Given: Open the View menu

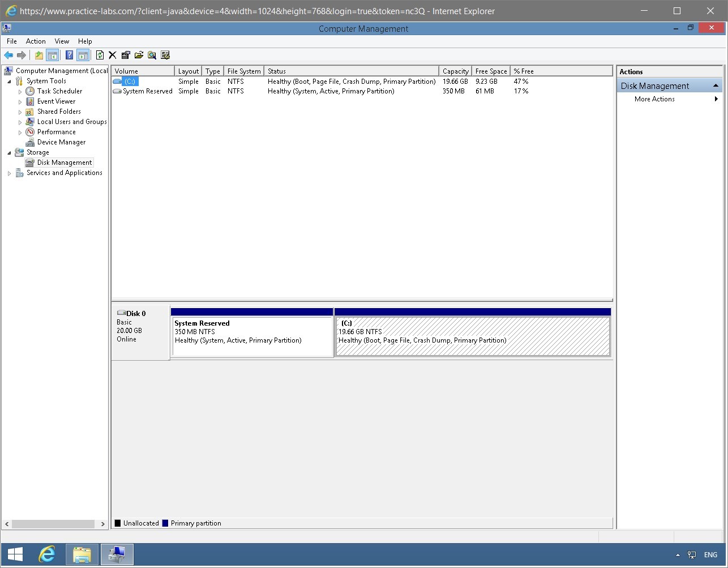Looking at the screenshot, I should coord(62,41).
